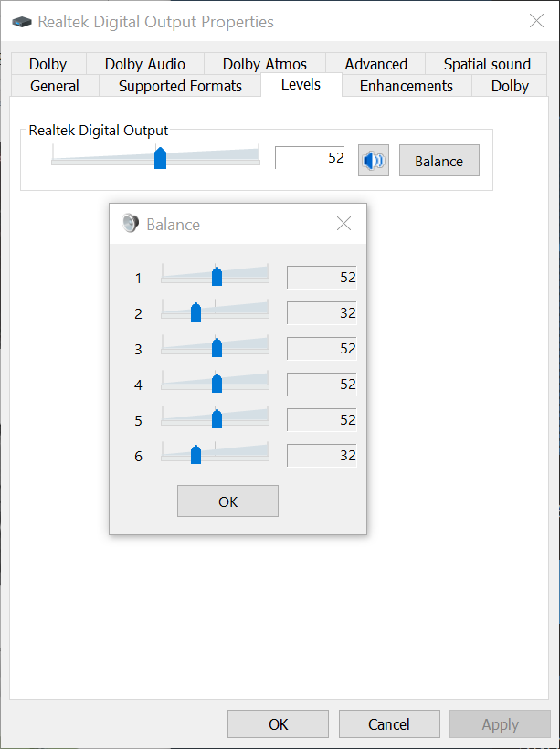Click the channel 1 balance slider
This screenshot has width=560, height=749.
pyautogui.click(x=215, y=274)
